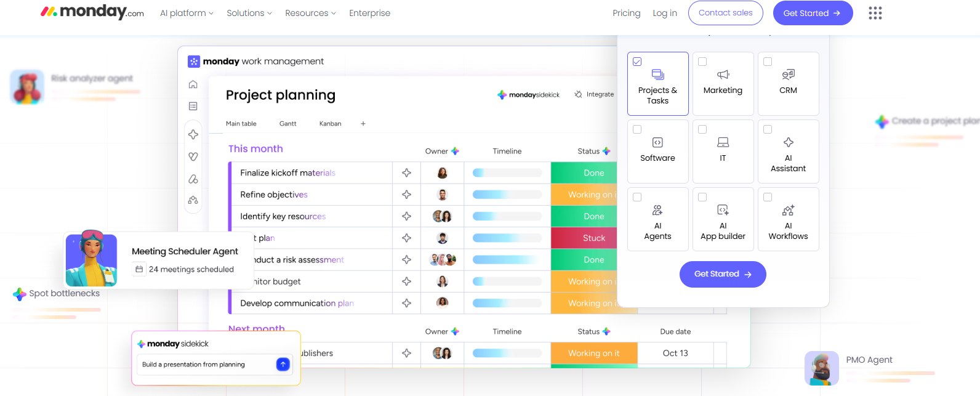Click the AI App builder icon

[x=723, y=210]
